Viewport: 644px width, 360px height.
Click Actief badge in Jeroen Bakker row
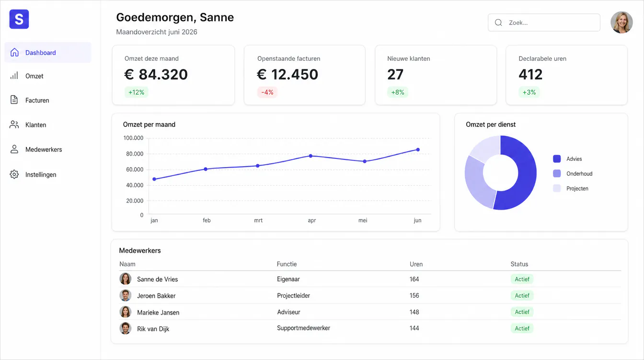[x=522, y=296]
